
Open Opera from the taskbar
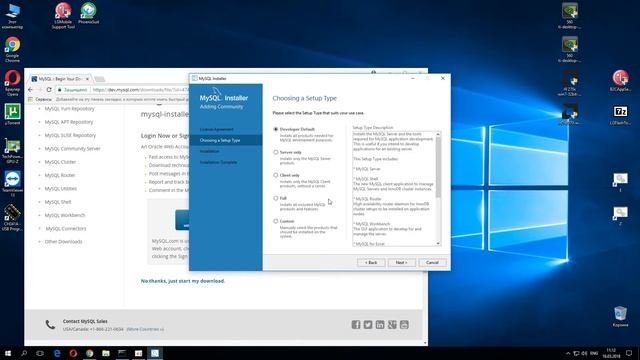(73, 353)
